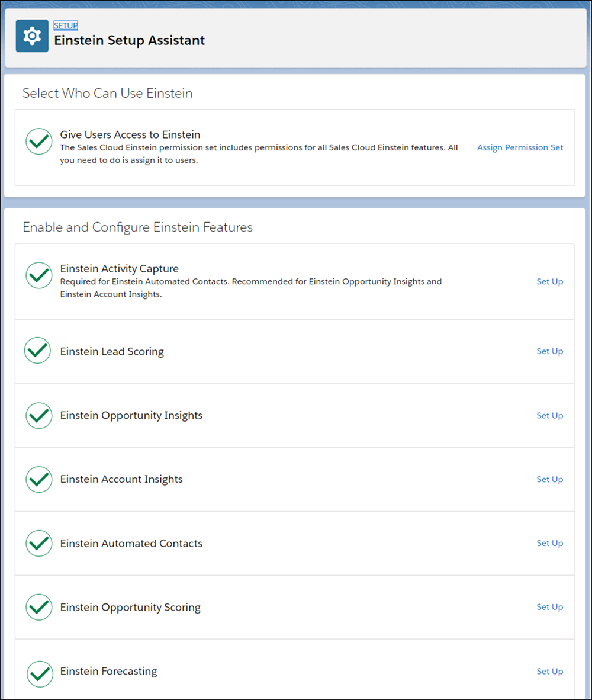Click the Einstein Lead Scoring label
Viewport: 592px width, 700px height.
click(112, 351)
